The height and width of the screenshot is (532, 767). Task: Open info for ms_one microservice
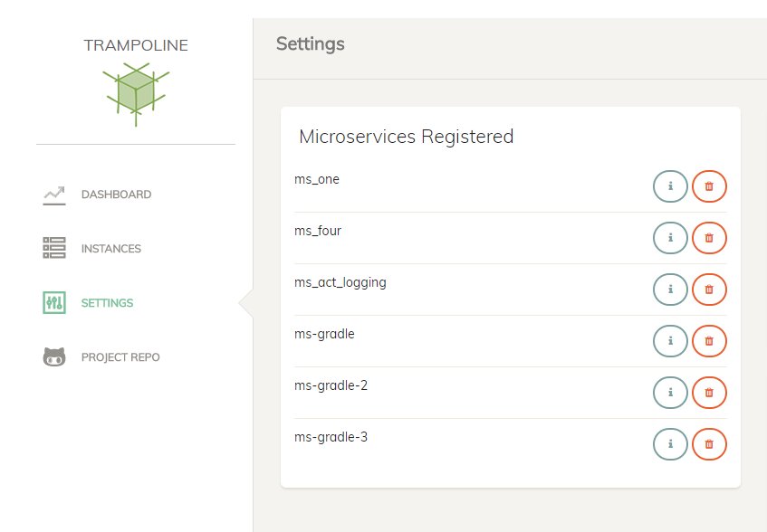(x=670, y=186)
